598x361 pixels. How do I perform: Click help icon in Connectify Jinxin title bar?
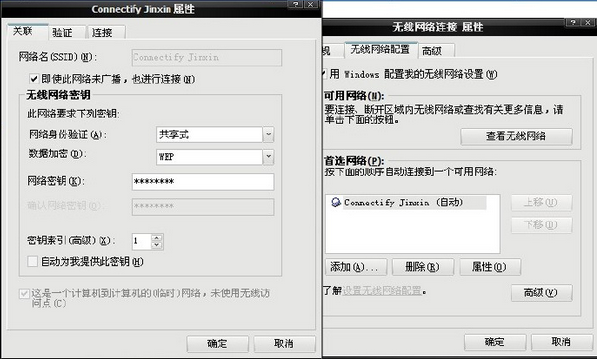(x=296, y=5)
